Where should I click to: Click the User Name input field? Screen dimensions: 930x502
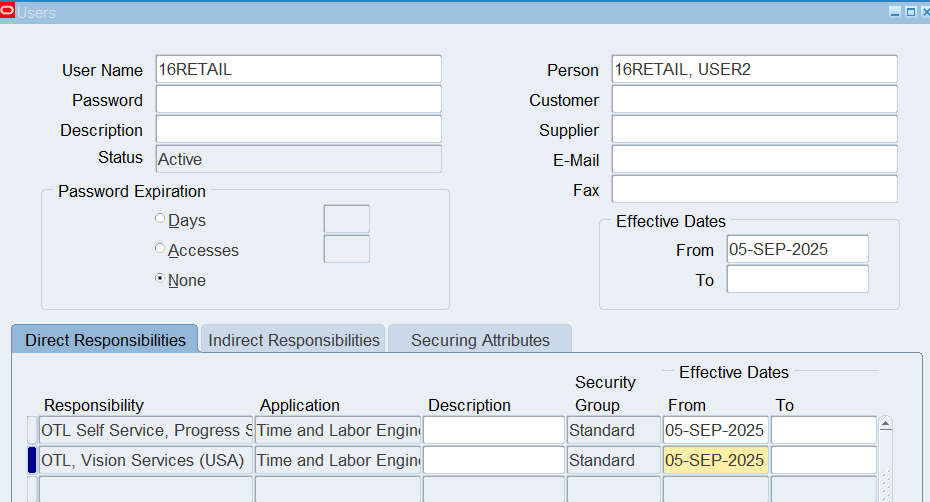tap(298, 69)
